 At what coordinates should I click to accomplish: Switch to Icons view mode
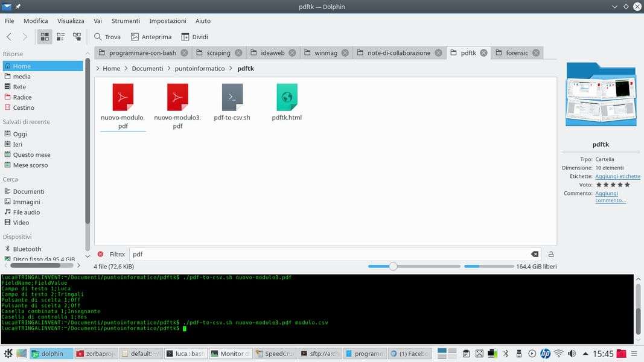(45, 37)
